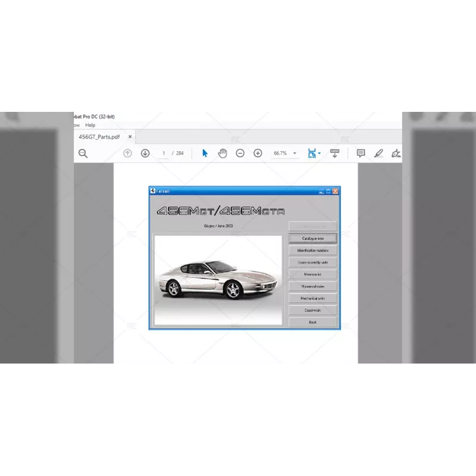The height and width of the screenshot is (476, 476).
Task: Click the Mechanical units button
Action: point(312,299)
